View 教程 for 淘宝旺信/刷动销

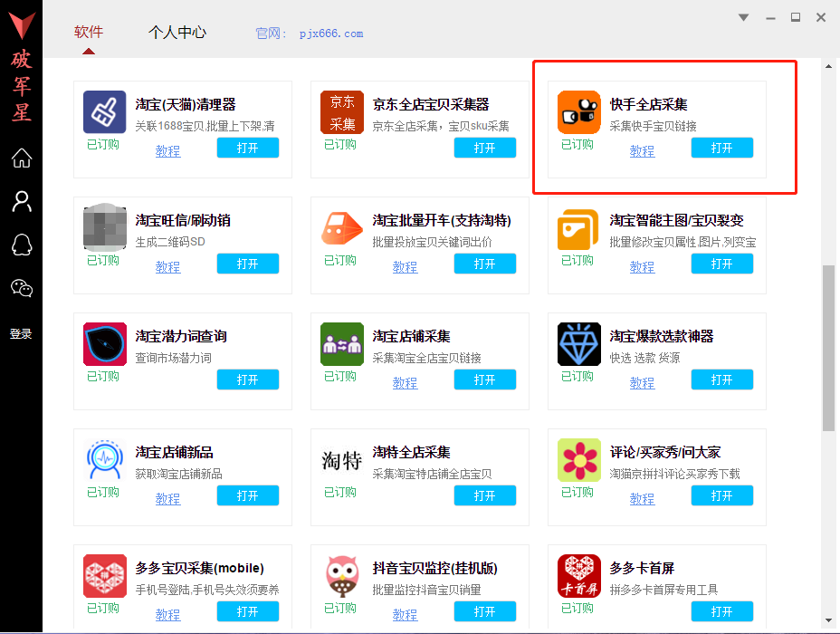(x=167, y=267)
